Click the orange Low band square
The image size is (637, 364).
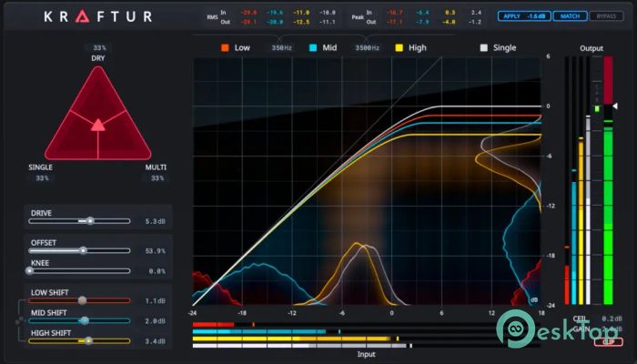tap(224, 46)
